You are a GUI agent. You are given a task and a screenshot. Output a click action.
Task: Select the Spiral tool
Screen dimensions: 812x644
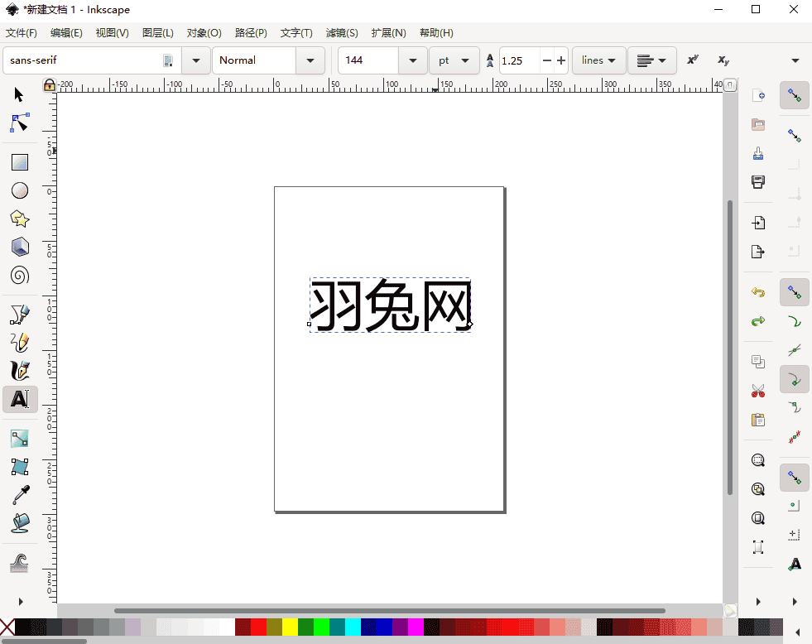pyautogui.click(x=20, y=276)
